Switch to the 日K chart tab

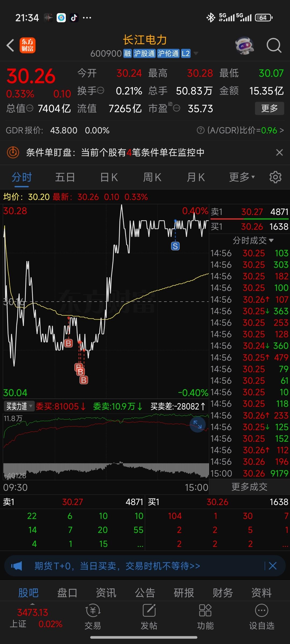click(x=109, y=177)
